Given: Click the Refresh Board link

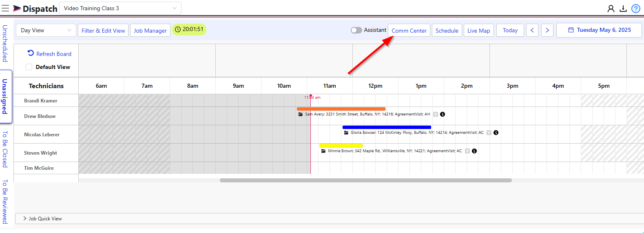Looking at the screenshot, I should [x=54, y=54].
